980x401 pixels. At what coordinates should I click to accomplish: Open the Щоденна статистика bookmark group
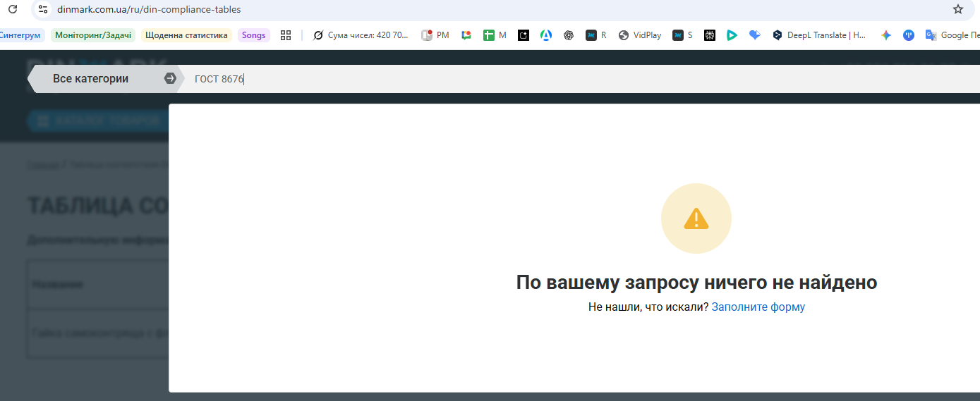[187, 35]
